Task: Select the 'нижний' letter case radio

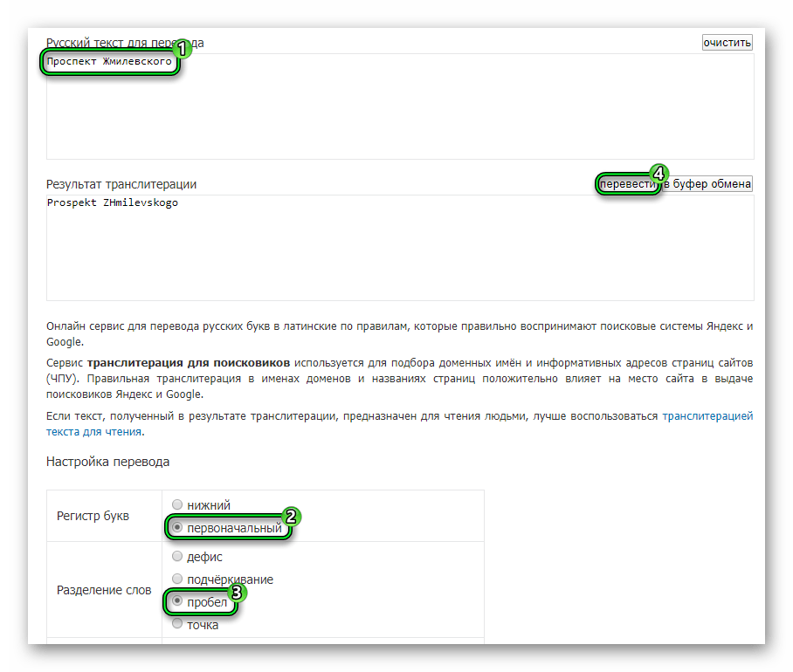Action: click(177, 504)
